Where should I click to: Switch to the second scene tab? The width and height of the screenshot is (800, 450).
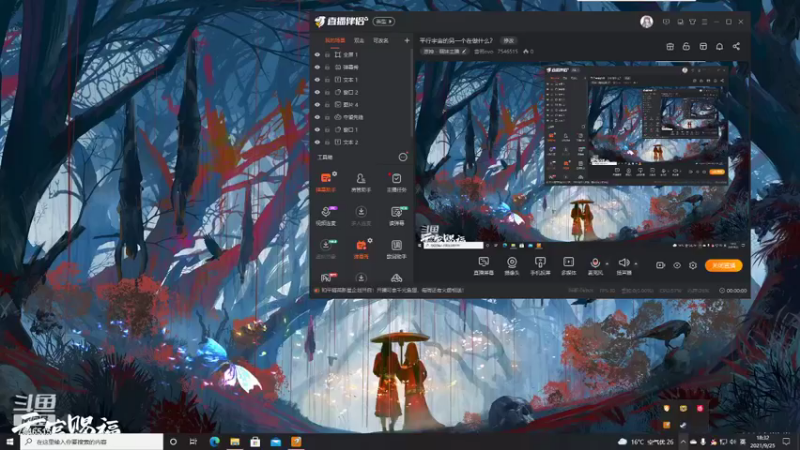point(359,40)
